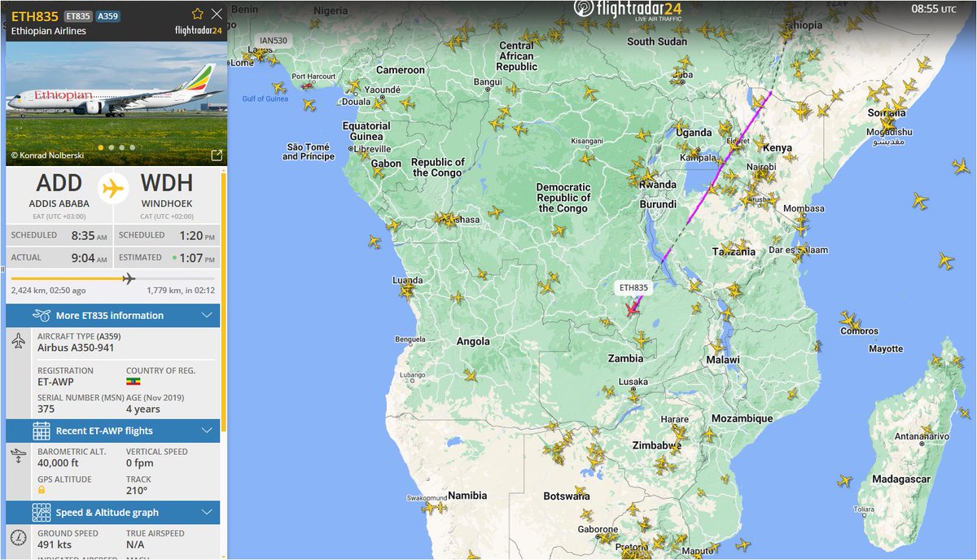Click the yellow plane icon between ADD and WDH
The width and height of the screenshot is (977, 560).
click(x=113, y=189)
